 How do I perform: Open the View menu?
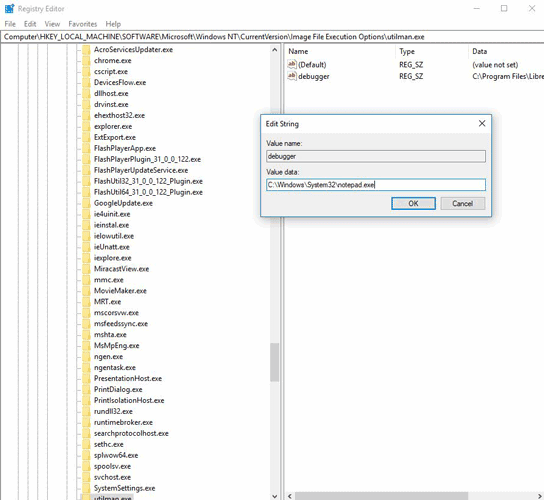(52, 24)
